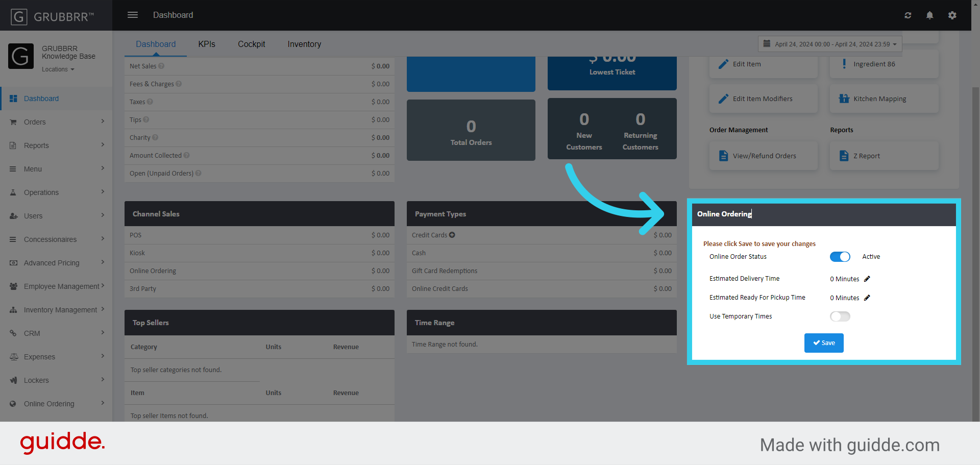
Task: Click the Dashboard sidebar icon
Action: [x=13, y=99]
